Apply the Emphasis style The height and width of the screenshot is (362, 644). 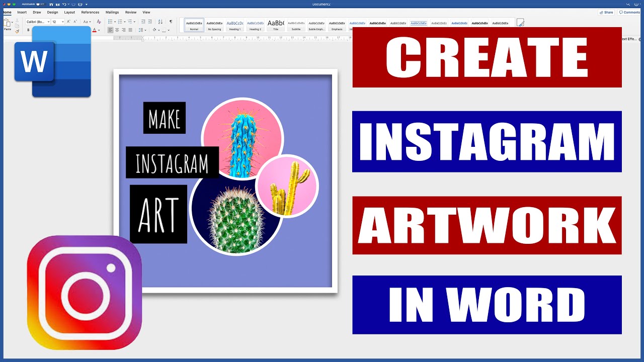tap(337, 25)
